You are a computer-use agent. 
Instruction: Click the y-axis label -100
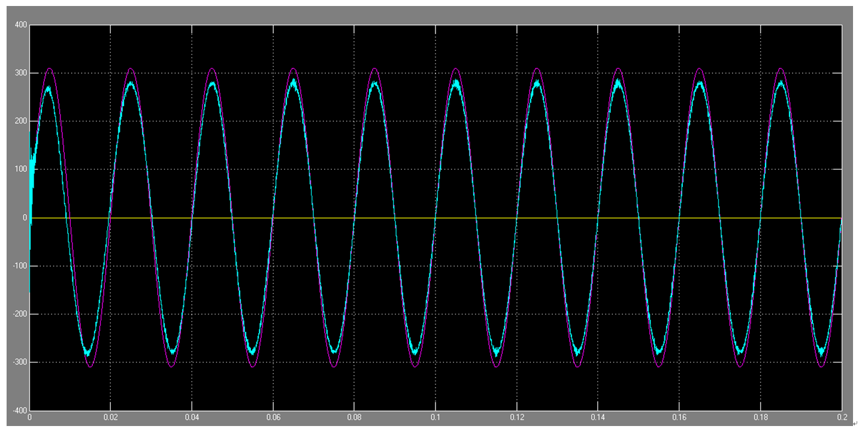[x=20, y=266]
